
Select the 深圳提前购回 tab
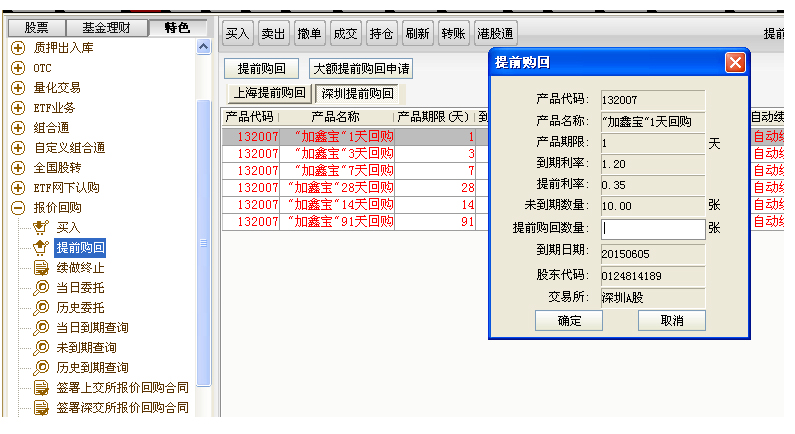[x=357, y=94]
